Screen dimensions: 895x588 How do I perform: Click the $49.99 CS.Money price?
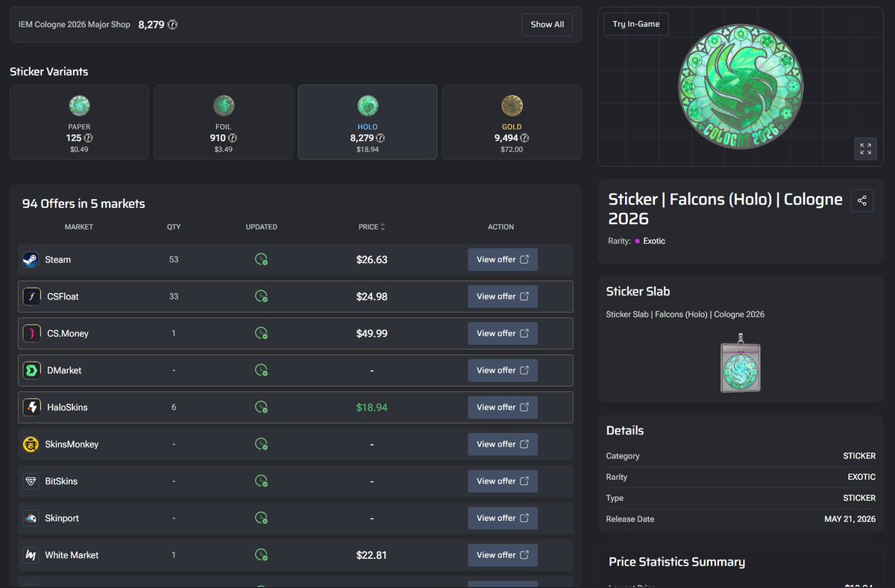tap(371, 333)
